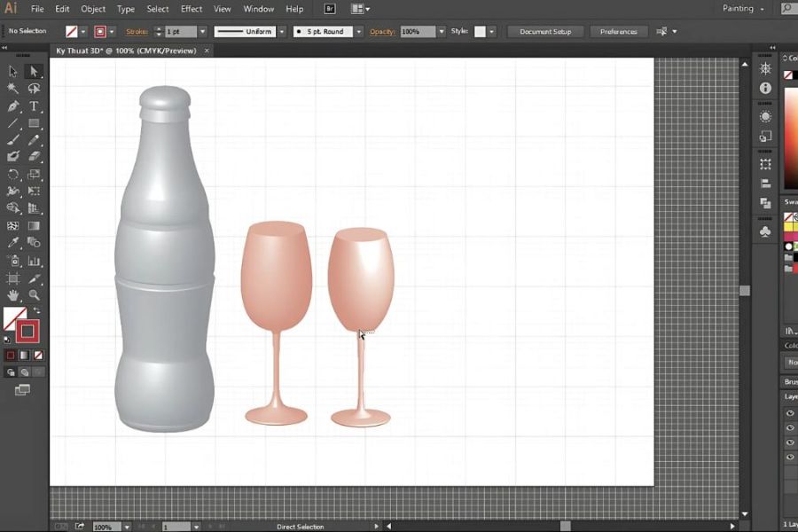The image size is (798, 532).
Task: Click the Preferences button
Action: pyautogui.click(x=618, y=32)
